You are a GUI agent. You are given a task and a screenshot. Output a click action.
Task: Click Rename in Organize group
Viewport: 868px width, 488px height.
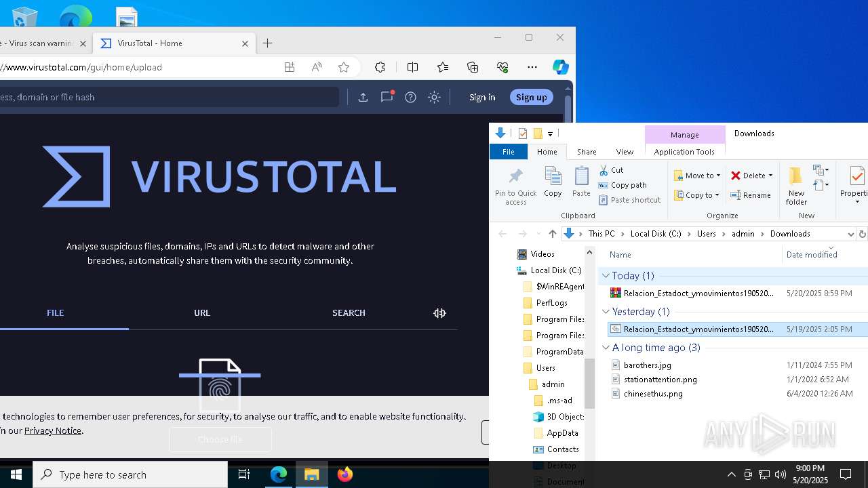coord(751,195)
